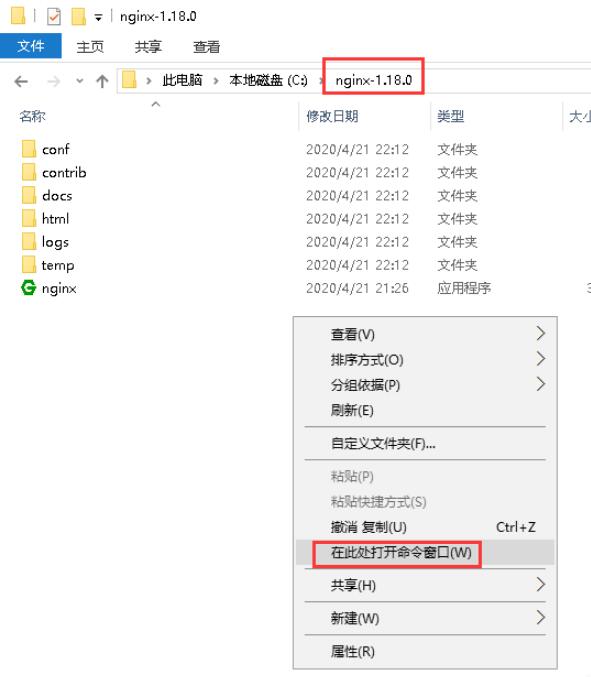The height and width of the screenshot is (677, 591).
Task: Click the nginx application icon
Action: point(28,288)
